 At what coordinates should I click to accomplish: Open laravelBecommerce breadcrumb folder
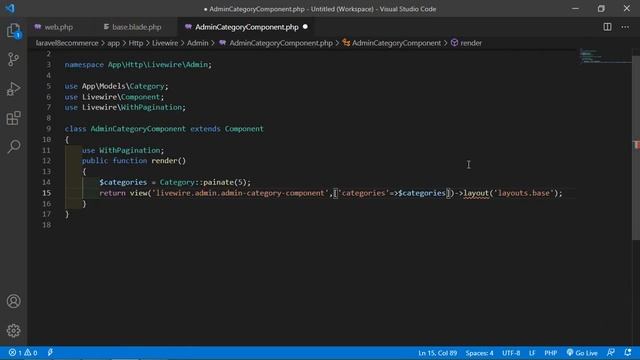click(67, 43)
